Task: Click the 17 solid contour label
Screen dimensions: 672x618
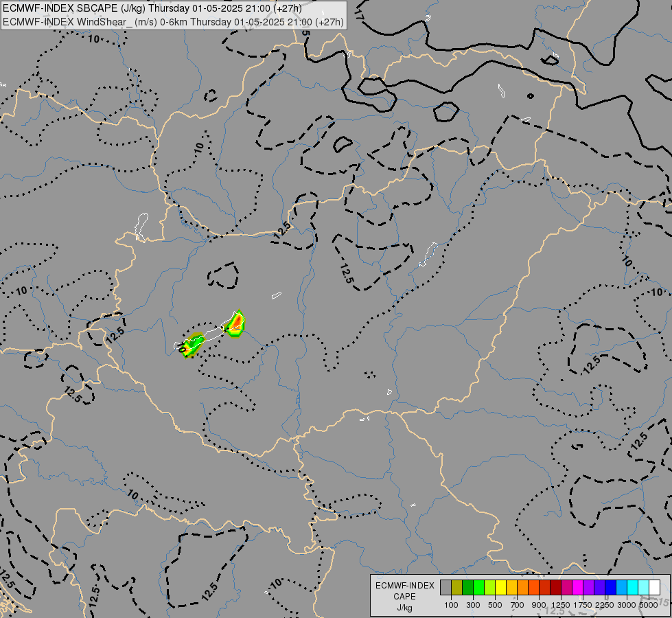Action: [359, 16]
